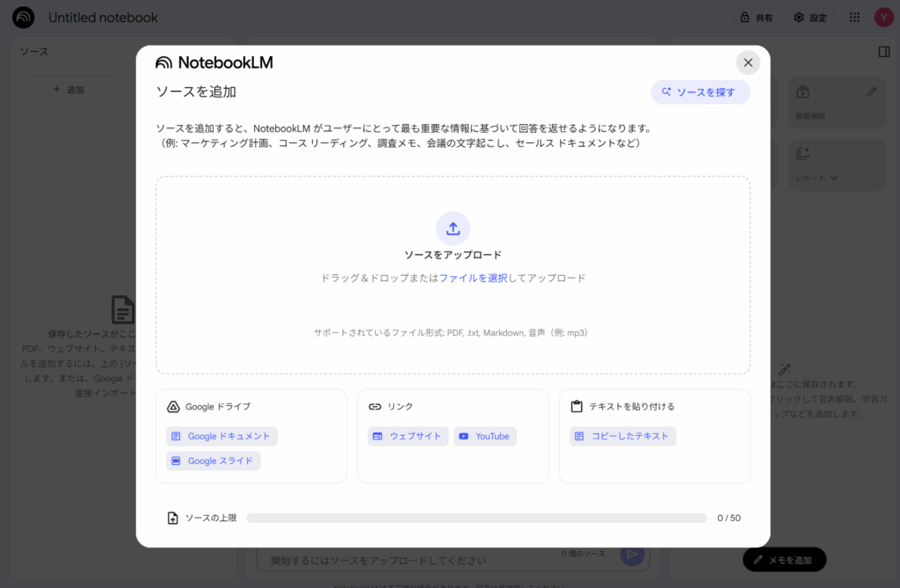The image size is (900, 588).
Task: Open the ファイルを選択 link
Action: [474, 278]
